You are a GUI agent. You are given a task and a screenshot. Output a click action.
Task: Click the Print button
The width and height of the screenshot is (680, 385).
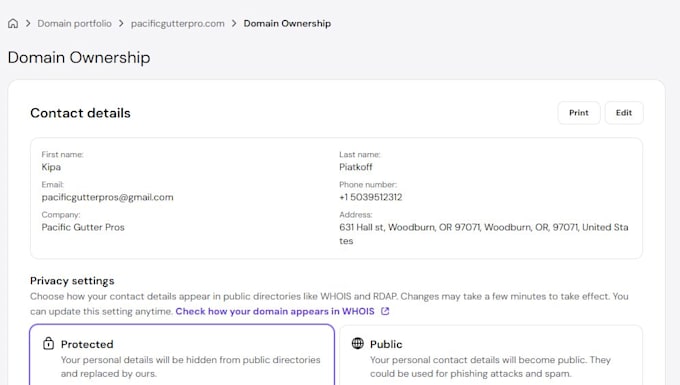pos(579,113)
